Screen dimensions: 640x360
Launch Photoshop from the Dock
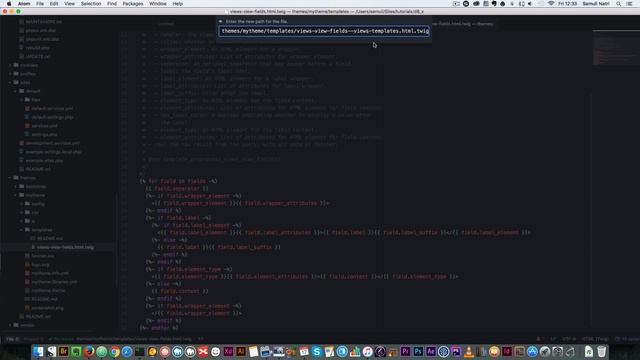(418, 351)
